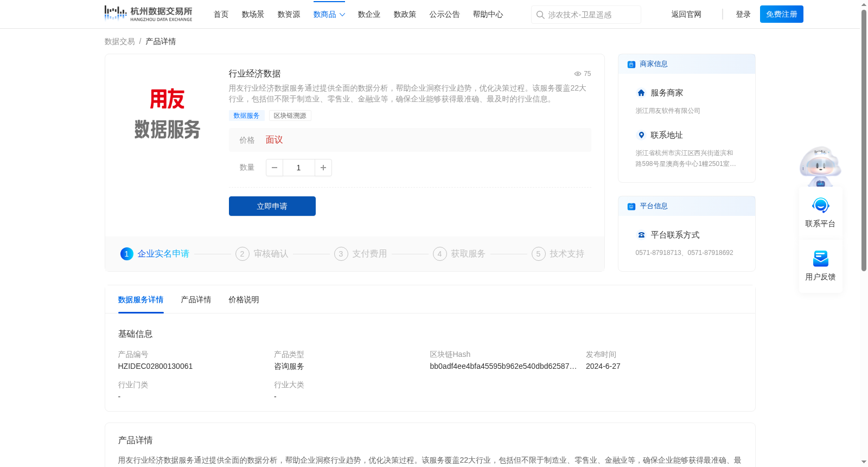Click the 平台信息 header icon
Viewport: 868px width, 467px height.
click(631, 206)
